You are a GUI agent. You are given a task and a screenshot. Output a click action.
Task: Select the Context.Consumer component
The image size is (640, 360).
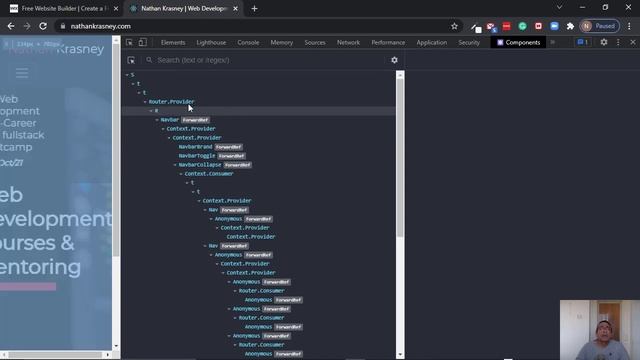pos(209,174)
